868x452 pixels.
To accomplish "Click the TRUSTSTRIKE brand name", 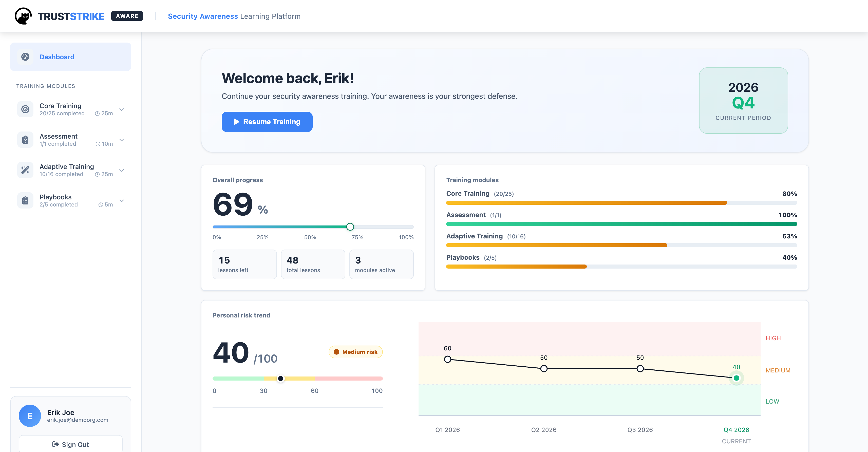I will pos(71,16).
